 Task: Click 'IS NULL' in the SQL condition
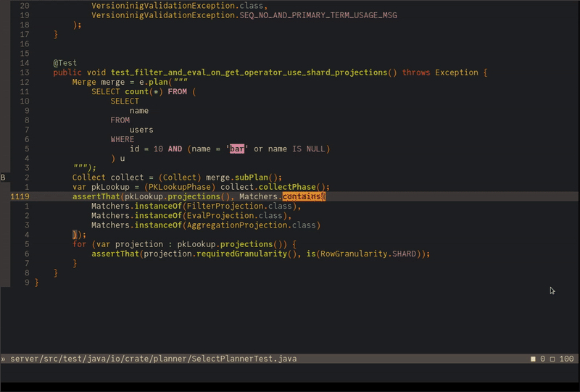309,149
